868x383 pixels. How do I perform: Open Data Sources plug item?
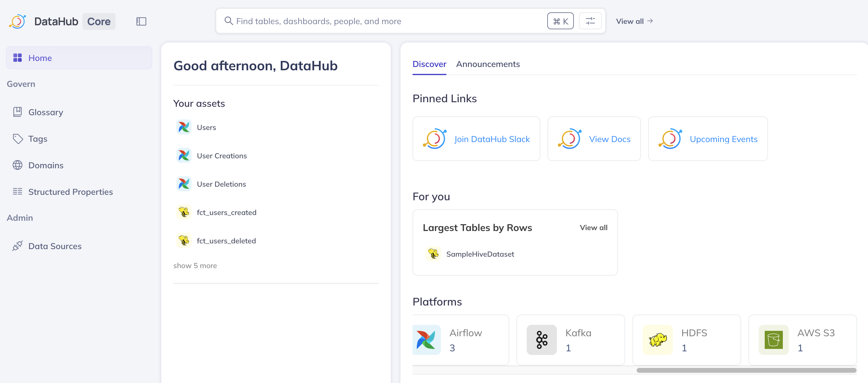55,246
